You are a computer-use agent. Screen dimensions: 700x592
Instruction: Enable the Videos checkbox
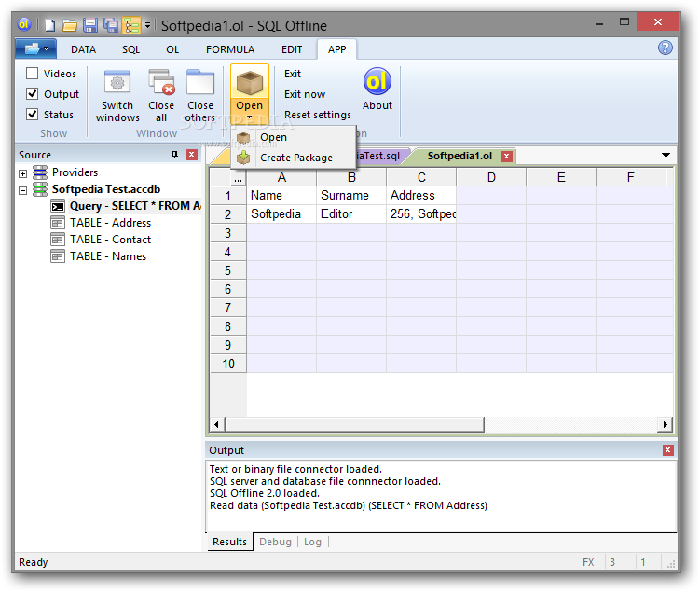[x=32, y=74]
